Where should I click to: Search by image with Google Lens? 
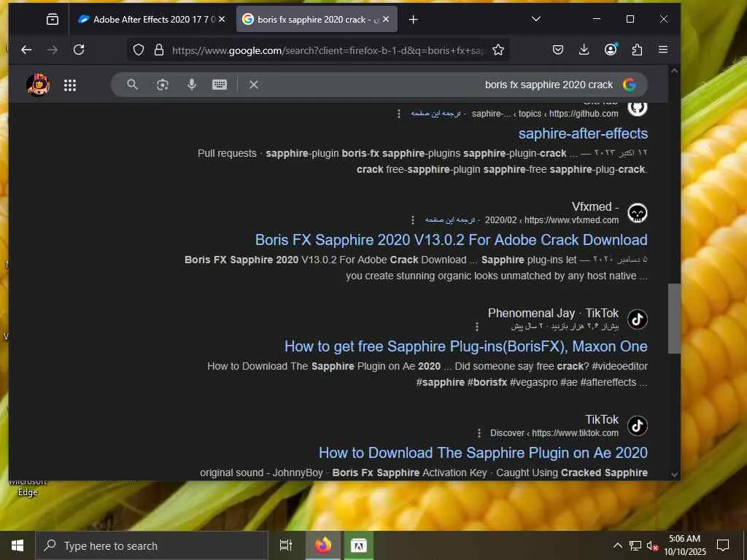(163, 85)
